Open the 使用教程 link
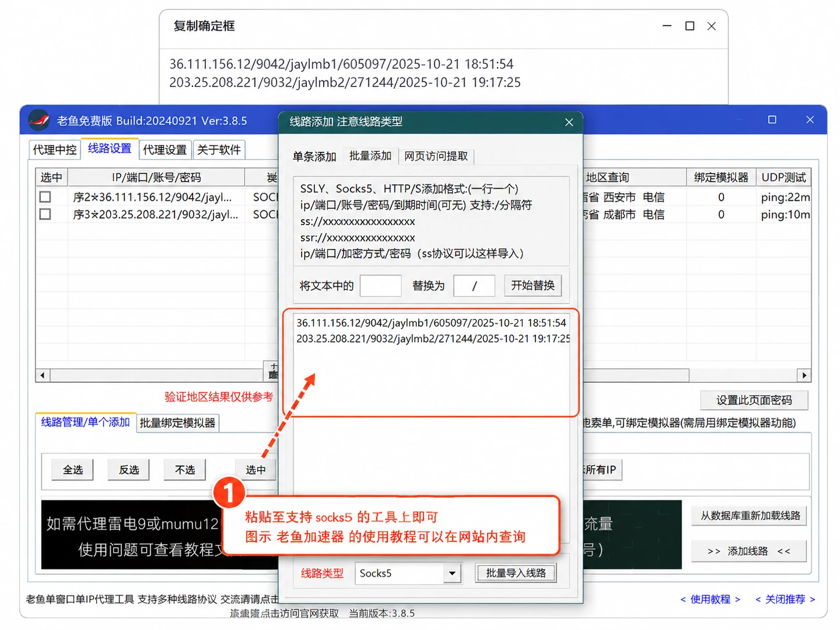The image size is (840, 630). coord(710,599)
